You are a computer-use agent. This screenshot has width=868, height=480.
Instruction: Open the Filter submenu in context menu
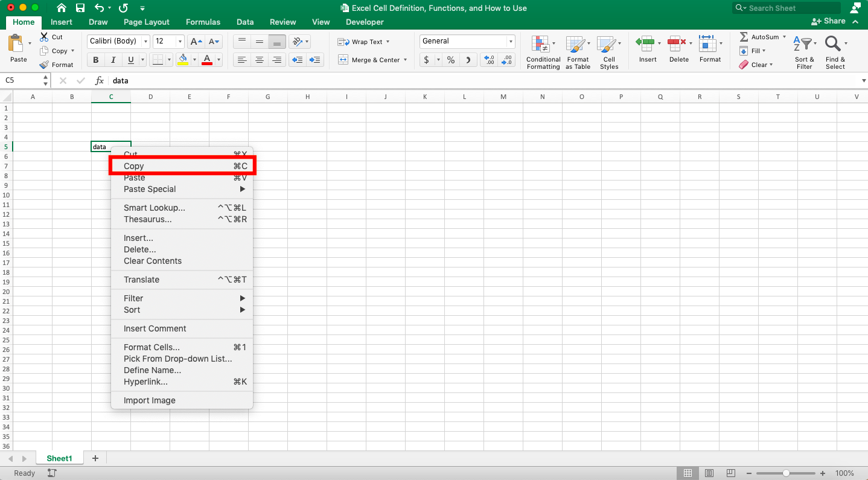[x=182, y=298]
